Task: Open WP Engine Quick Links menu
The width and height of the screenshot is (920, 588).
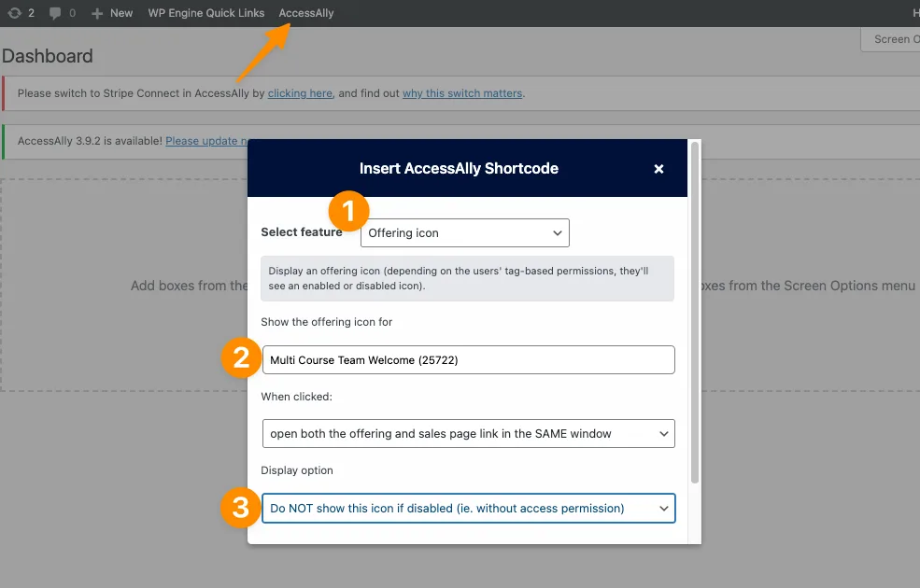Action: click(205, 13)
